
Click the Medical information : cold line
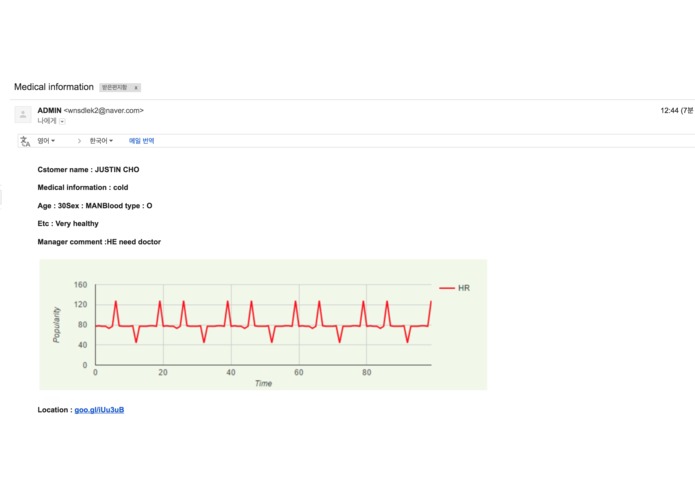point(83,187)
